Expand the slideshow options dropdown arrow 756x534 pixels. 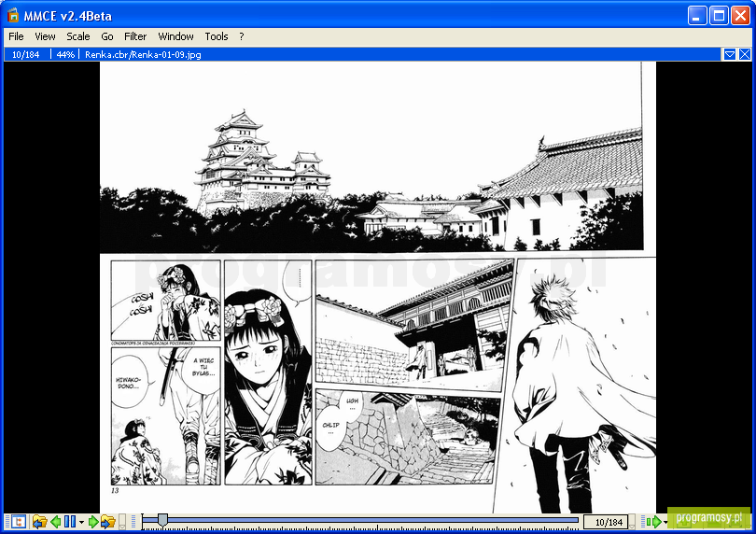[665, 522]
